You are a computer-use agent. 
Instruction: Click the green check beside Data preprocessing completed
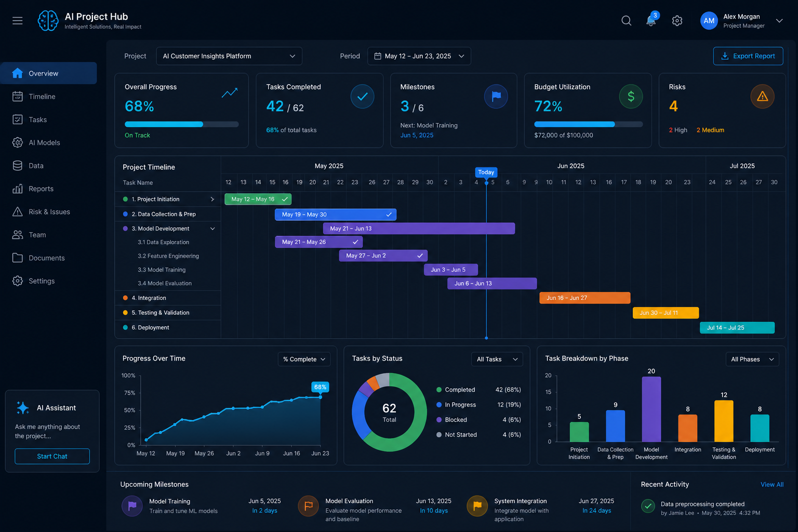click(x=648, y=506)
